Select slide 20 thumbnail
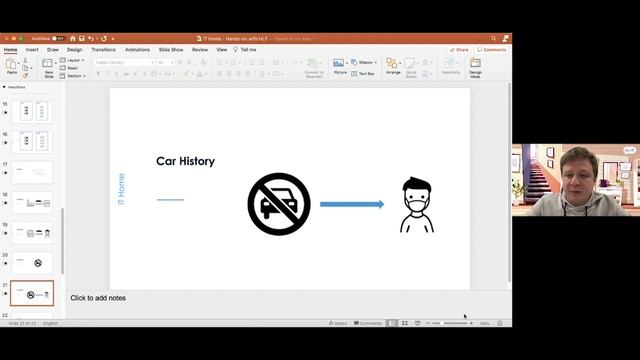 pyautogui.click(x=32, y=263)
